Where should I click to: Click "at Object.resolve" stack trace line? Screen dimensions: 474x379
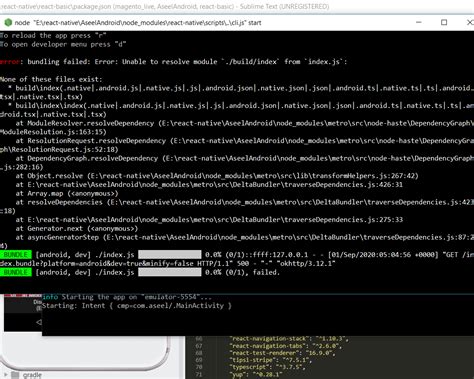217,176
